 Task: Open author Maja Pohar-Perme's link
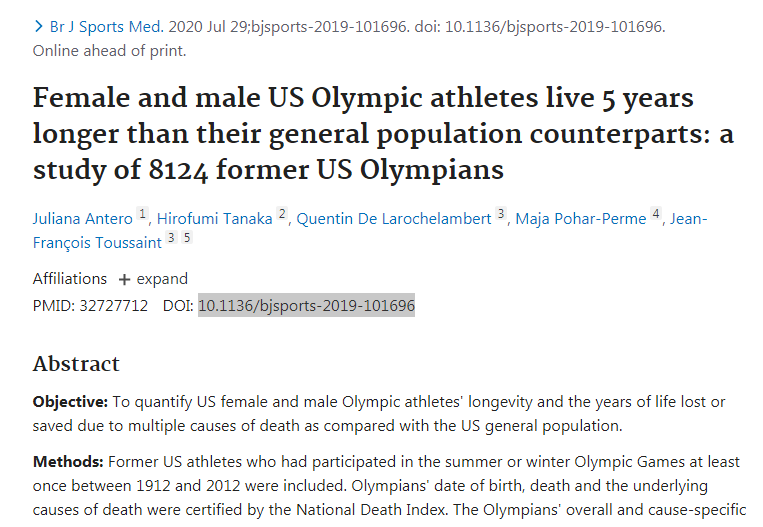pos(581,218)
